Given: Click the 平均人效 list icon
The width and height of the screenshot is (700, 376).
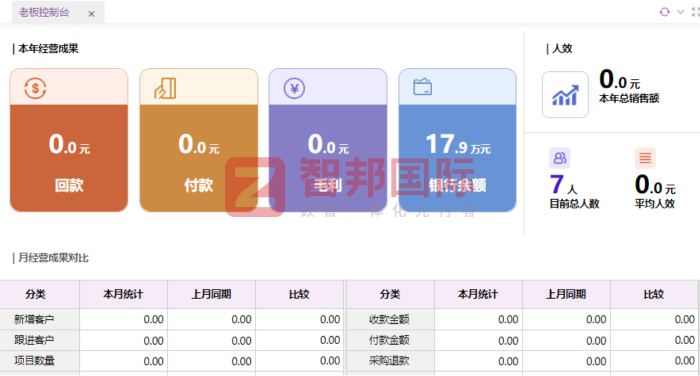Looking at the screenshot, I should point(645,158).
